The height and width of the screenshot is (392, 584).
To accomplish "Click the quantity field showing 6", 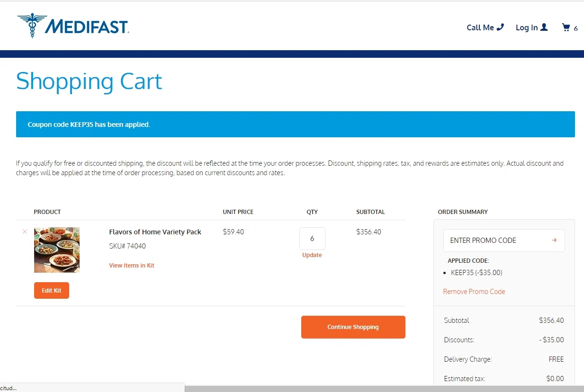I will 312,239.
